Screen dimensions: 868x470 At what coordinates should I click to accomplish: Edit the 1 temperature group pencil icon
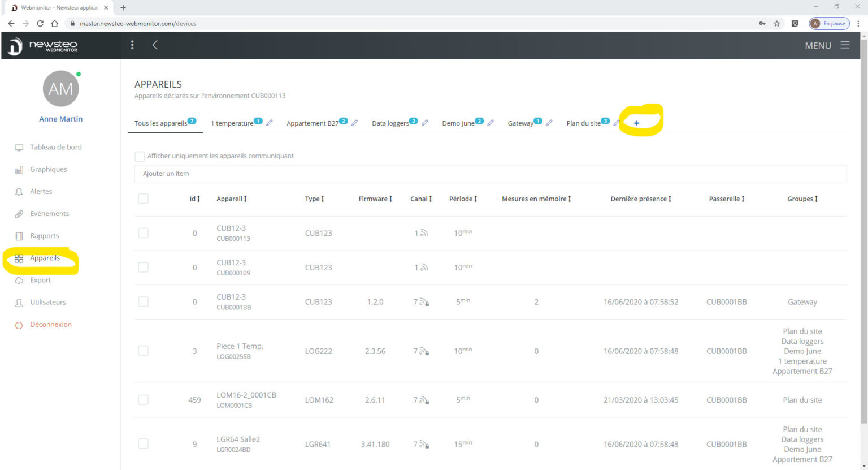click(270, 123)
